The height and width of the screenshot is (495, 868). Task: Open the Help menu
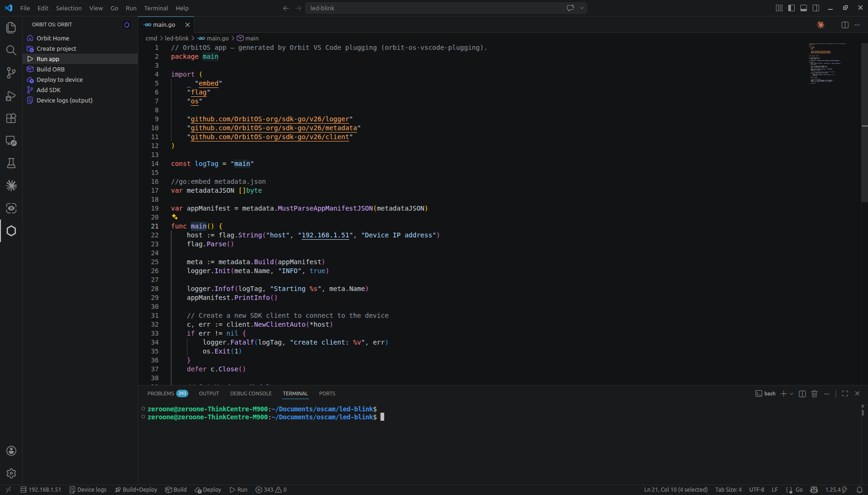tap(182, 8)
